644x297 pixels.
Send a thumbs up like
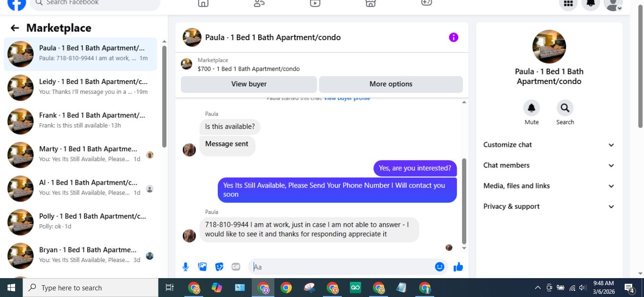pos(458,267)
